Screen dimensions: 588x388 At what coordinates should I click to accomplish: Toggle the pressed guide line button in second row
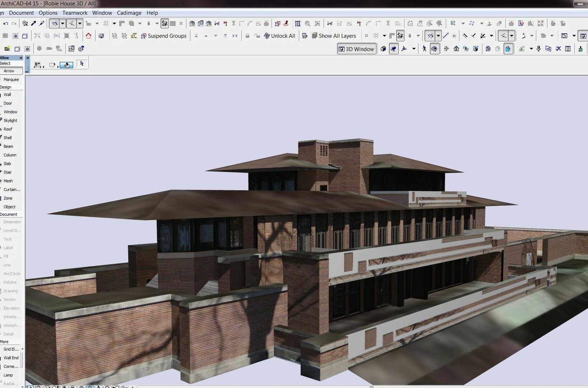(x=430, y=36)
